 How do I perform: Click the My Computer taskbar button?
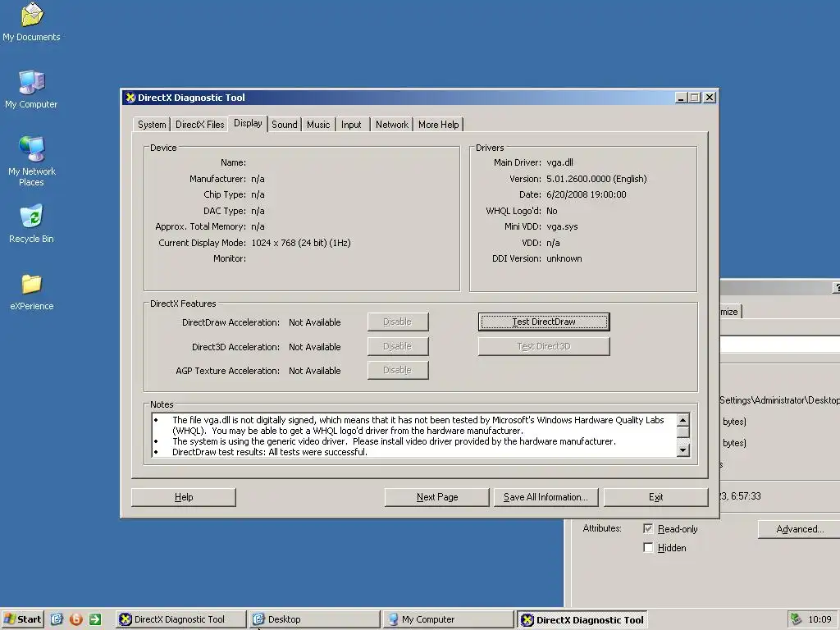point(449,619)
